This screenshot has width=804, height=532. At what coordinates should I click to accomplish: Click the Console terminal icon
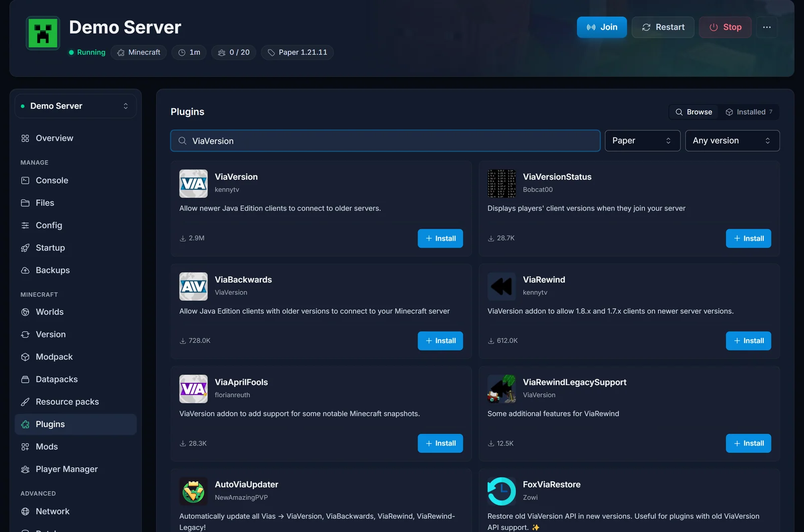25,180
